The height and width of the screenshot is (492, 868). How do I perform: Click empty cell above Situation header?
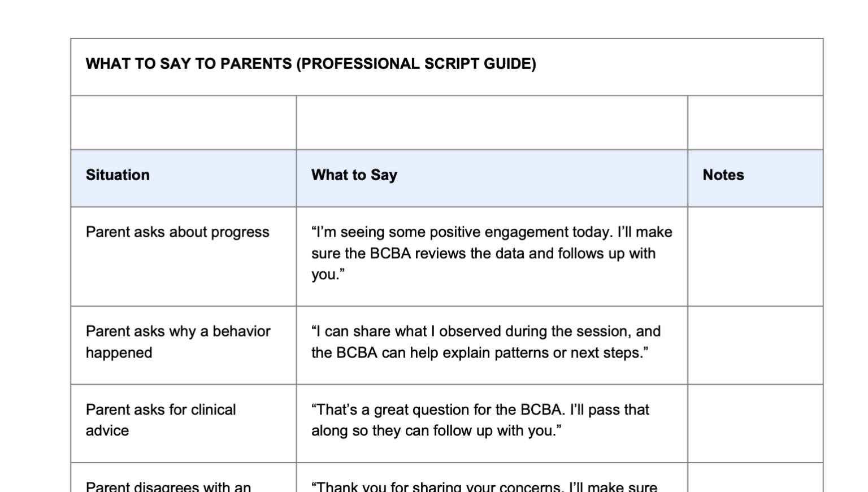(x=183, y=123)
